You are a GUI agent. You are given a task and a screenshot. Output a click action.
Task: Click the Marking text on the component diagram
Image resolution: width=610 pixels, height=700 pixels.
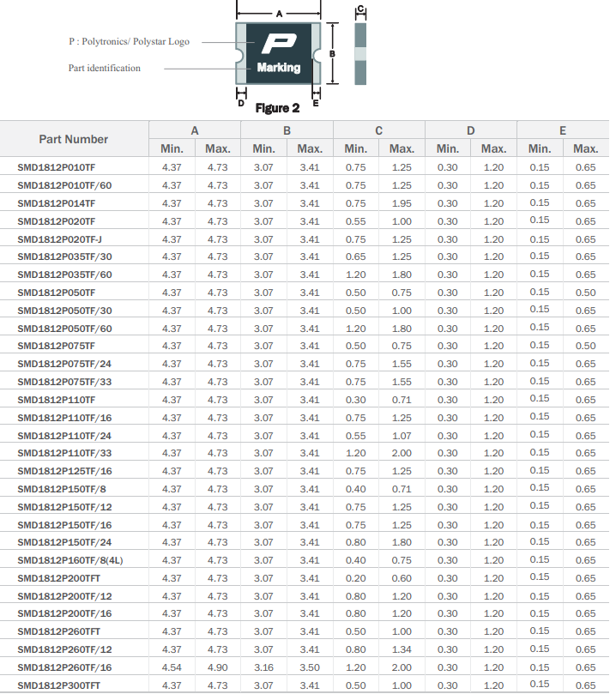coord(278,68)
